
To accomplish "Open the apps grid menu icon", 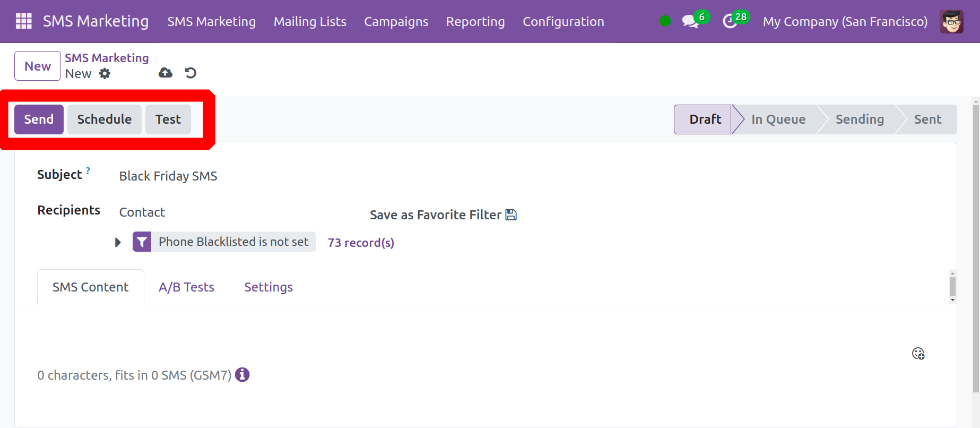I will pos(24,21).
